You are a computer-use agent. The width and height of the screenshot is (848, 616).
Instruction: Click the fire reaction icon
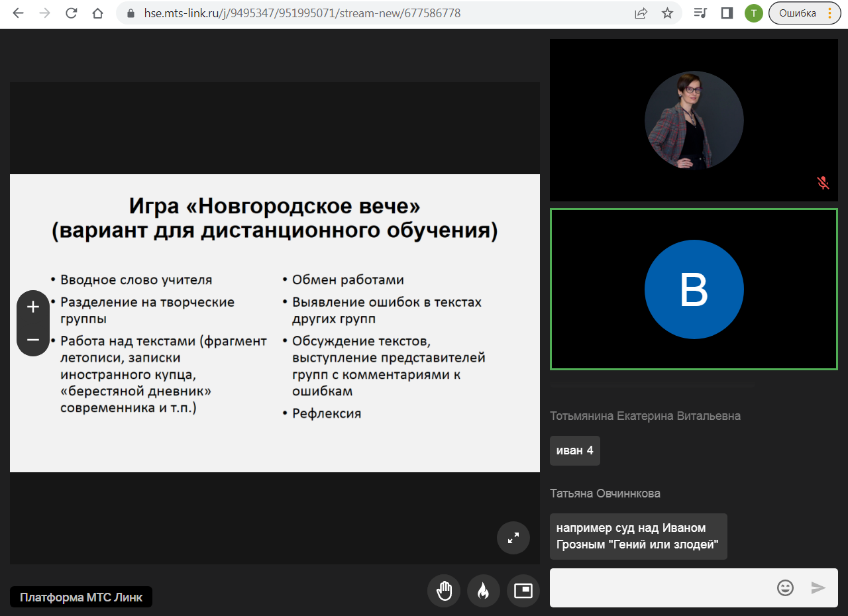[484, 590]
